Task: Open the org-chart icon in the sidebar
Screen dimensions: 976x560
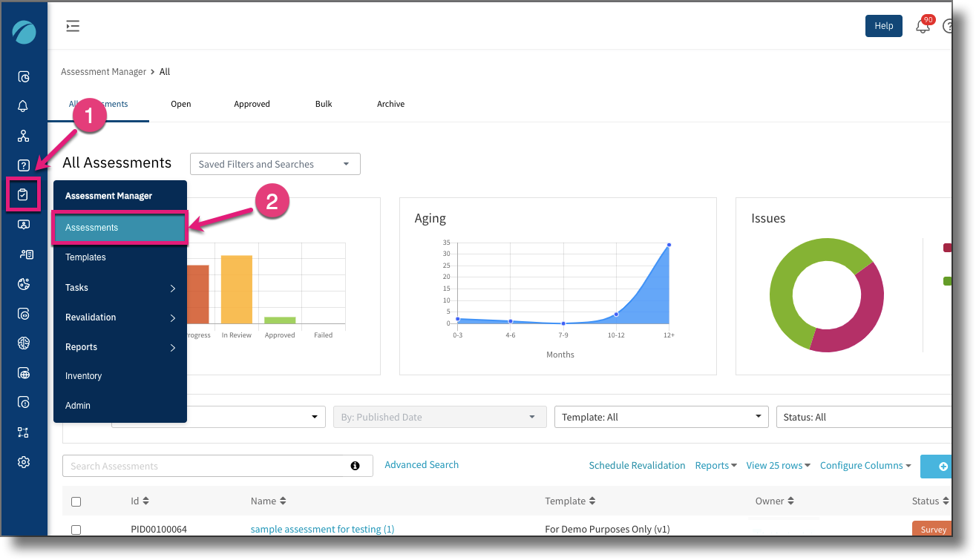Action: coord(23,135)
